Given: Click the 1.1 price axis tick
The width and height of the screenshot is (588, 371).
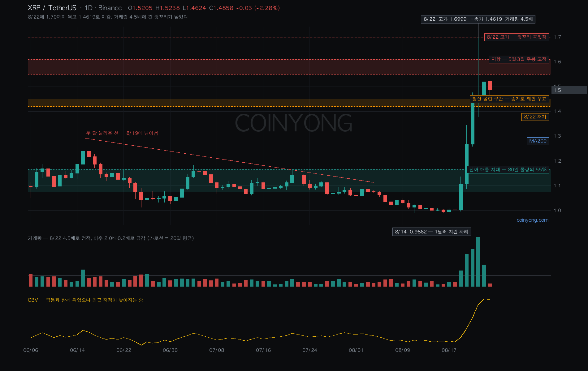Looking at the screenshot, I should pos(557,186).
